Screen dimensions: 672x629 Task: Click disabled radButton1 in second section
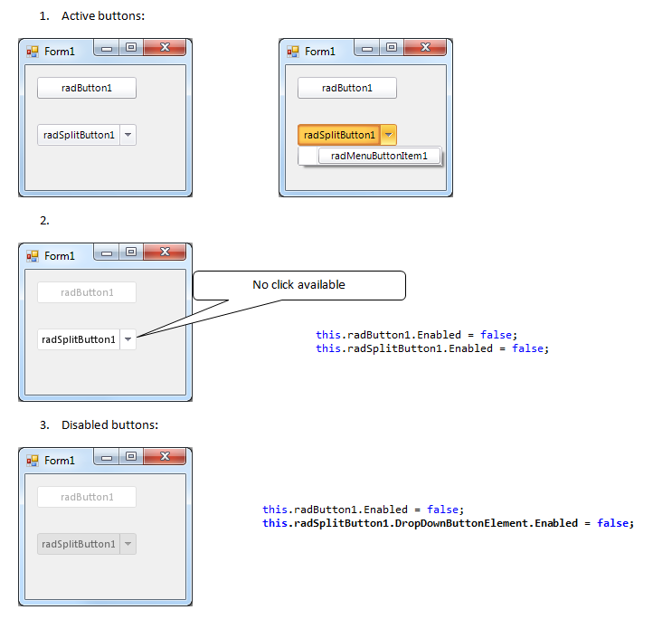pos(87,292)
